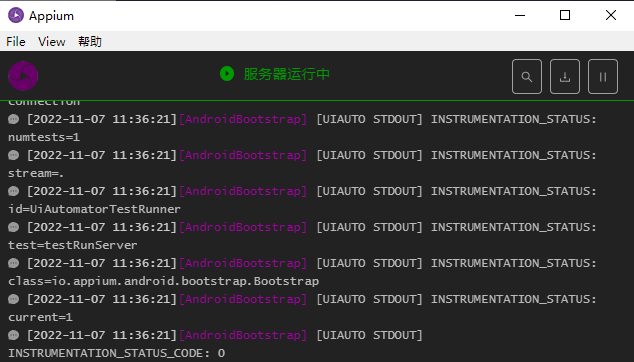
Task: Click message bubble icon beside UiAutomatorTestRunner entry
Action: (14, 191)
